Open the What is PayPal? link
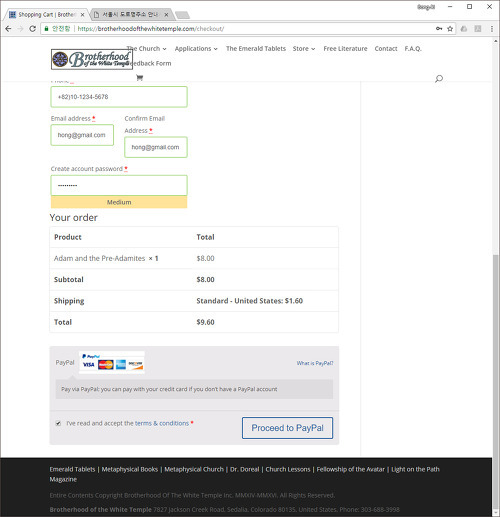The width and height of the screenshot is (500, 517). 315,363
